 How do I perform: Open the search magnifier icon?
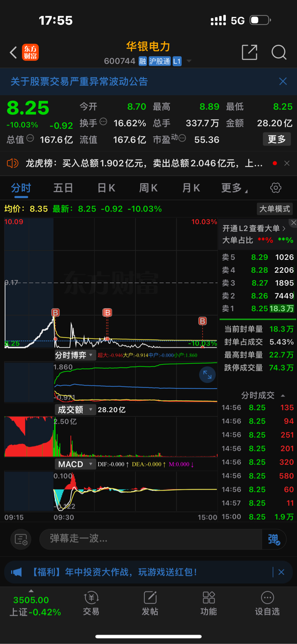pos(279,52)
